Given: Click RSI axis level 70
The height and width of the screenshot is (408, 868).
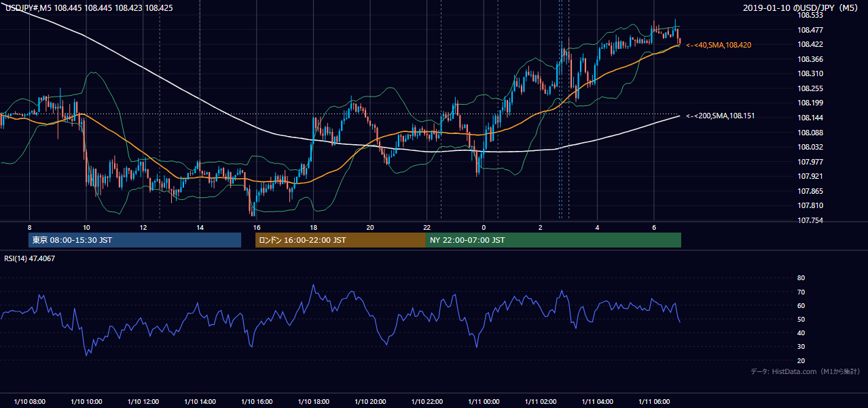Looking at the screenshot, I should [x=801, y=292].
